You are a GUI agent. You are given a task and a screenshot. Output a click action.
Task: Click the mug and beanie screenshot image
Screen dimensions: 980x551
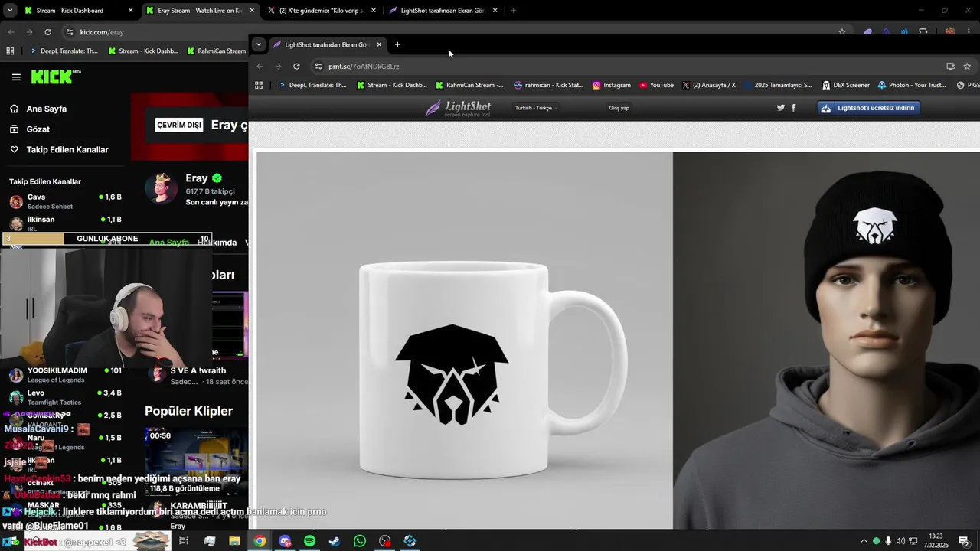[x=618, y=340]
